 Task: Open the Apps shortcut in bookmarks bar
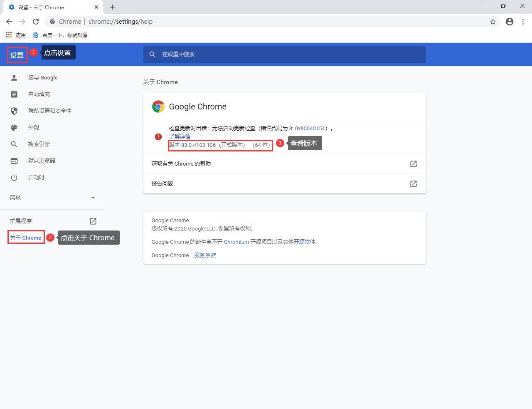(16, 35)
